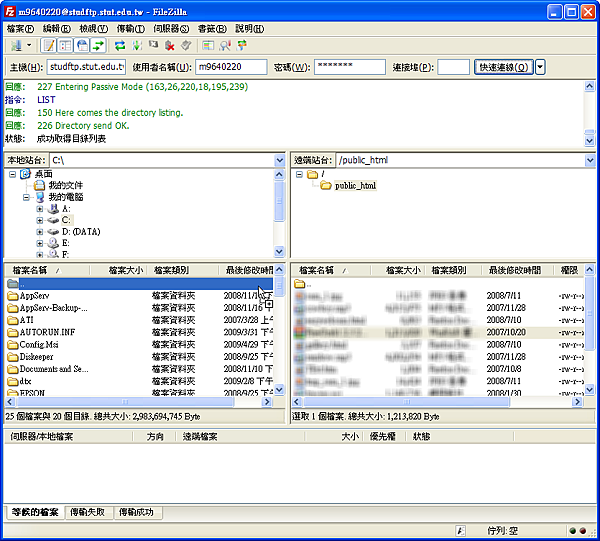600x541 pixels.
Task: Toggle the message log display
Action: point(49,46)
